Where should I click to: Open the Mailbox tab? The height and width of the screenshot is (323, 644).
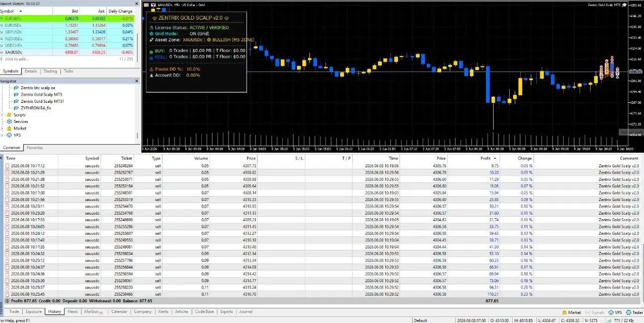pyautogui.click(x=93, y=311)
